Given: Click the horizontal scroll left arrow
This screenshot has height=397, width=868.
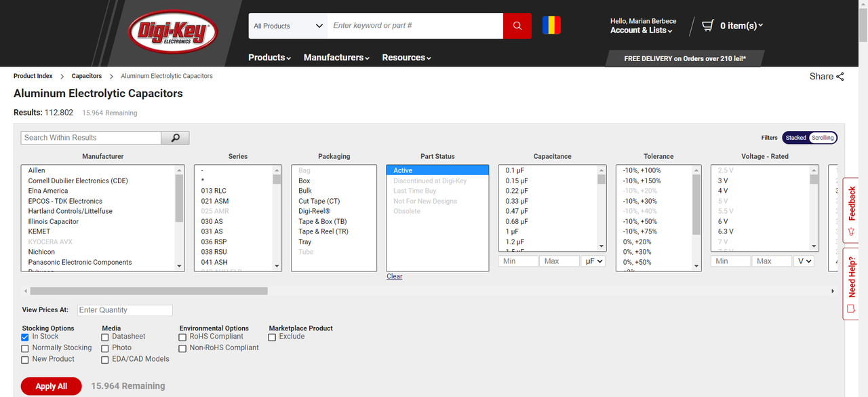Looking at the screenshot, I should [x=26, y=291].
